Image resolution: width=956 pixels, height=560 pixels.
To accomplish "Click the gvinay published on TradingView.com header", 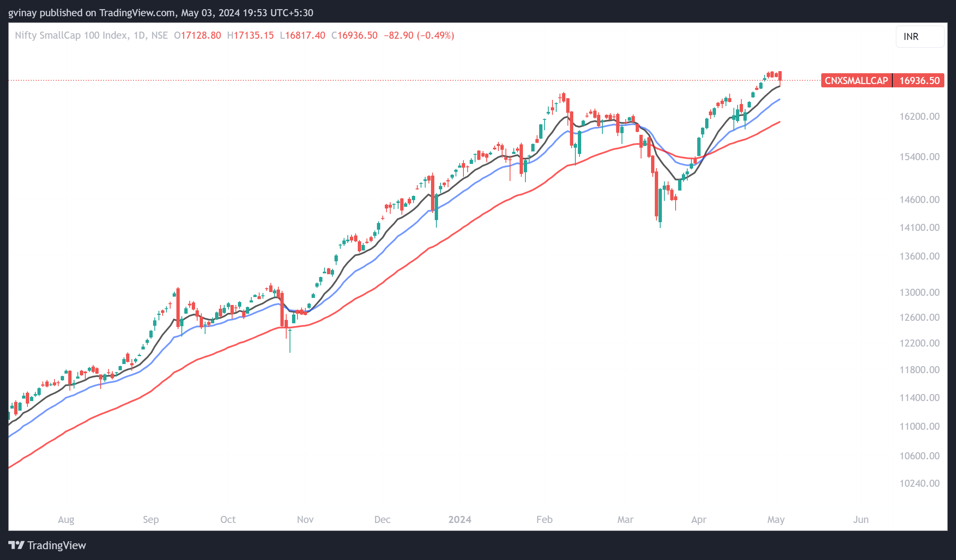I will 161,13.
